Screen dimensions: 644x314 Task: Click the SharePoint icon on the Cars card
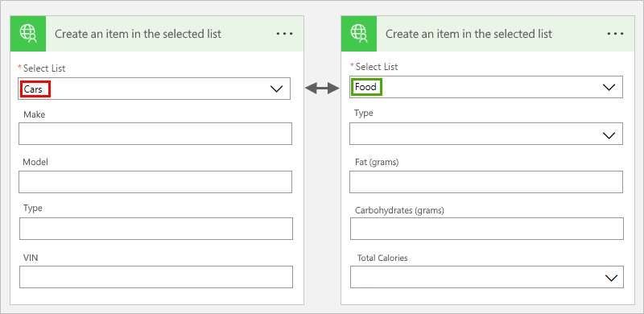[x=28, y=34]
